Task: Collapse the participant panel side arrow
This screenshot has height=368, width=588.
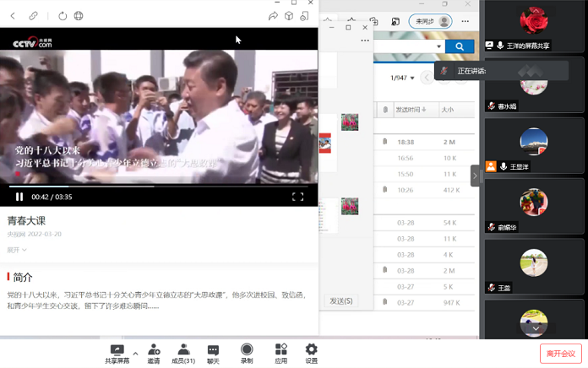Action: [475, 176]
